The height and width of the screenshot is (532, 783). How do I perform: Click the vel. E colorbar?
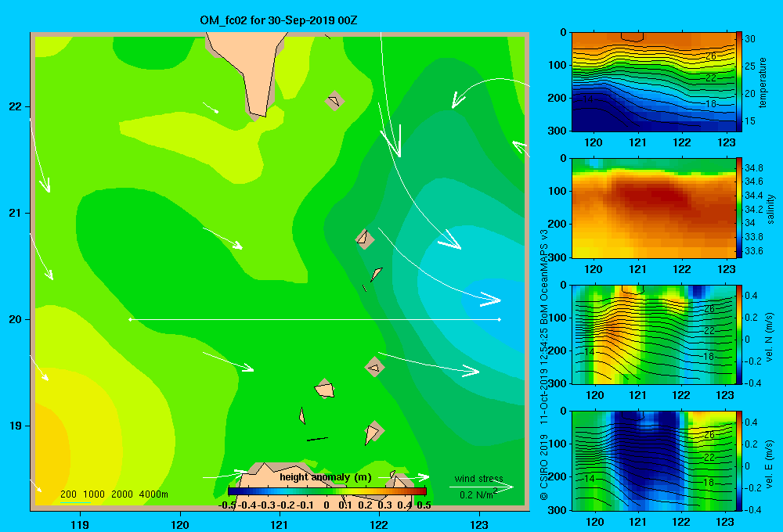click(x=739, y=461)
